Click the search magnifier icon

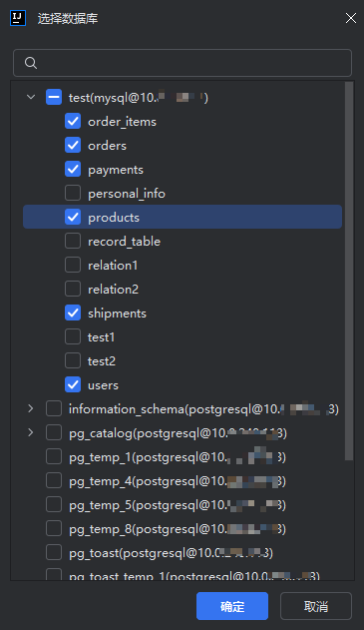tap(31, 63)
